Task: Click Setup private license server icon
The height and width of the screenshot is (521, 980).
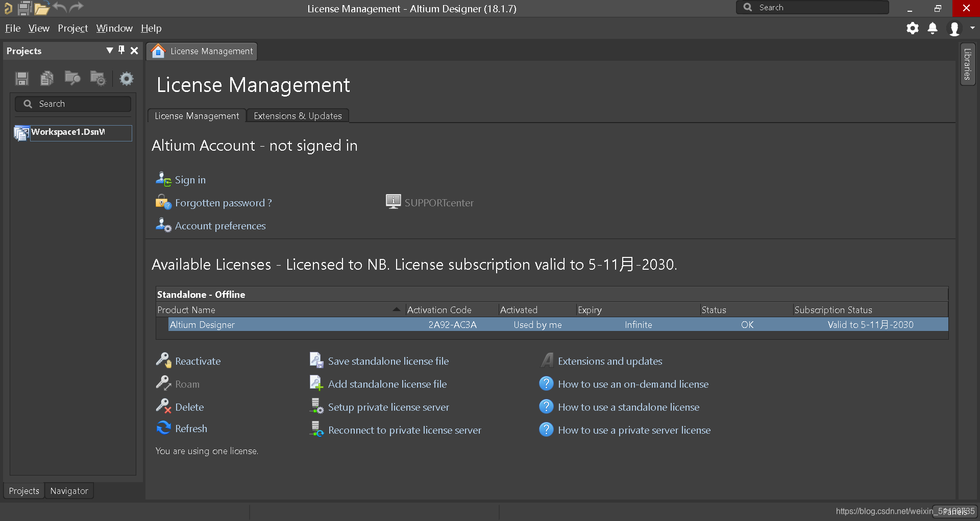Action: pos(316,407)
